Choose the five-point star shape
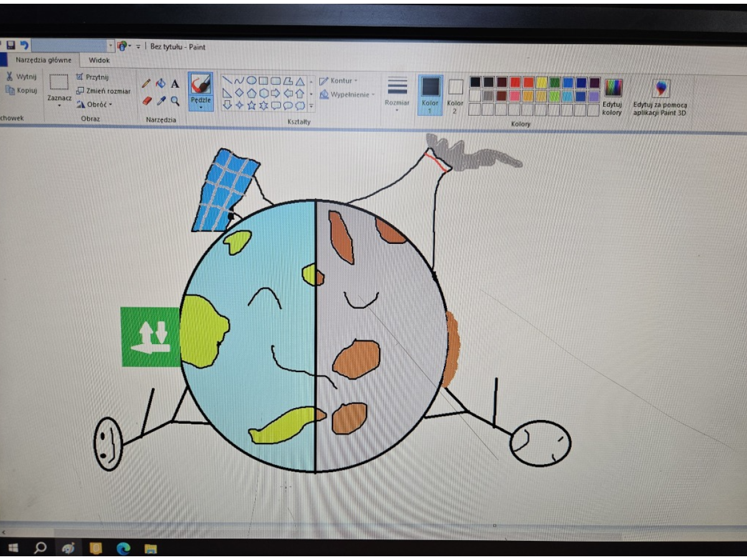The width and height of the screenshot is (747, 560). point(251,105)
